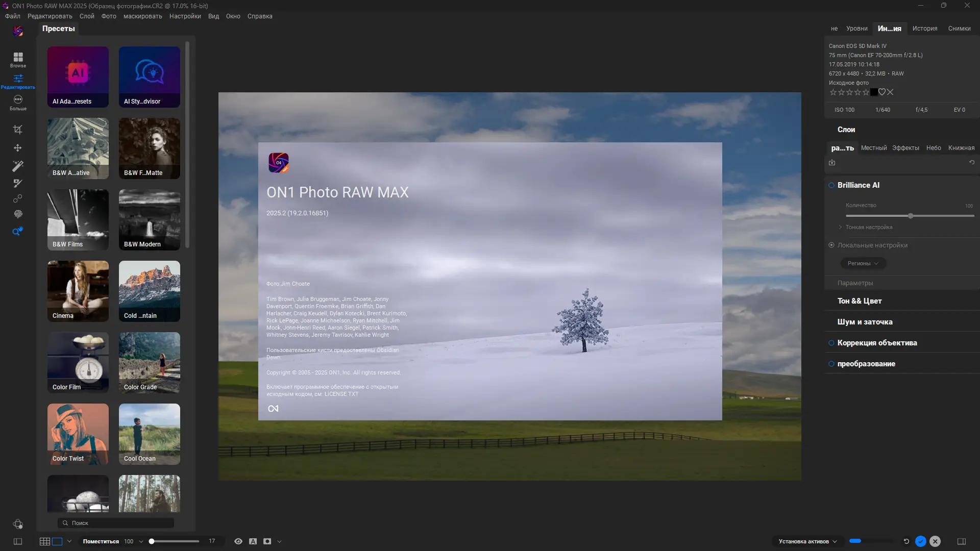The height and width of the screenshot is (551, 980).
Task: Click the reset all undo arrow icon
Action: click(906, 541)
